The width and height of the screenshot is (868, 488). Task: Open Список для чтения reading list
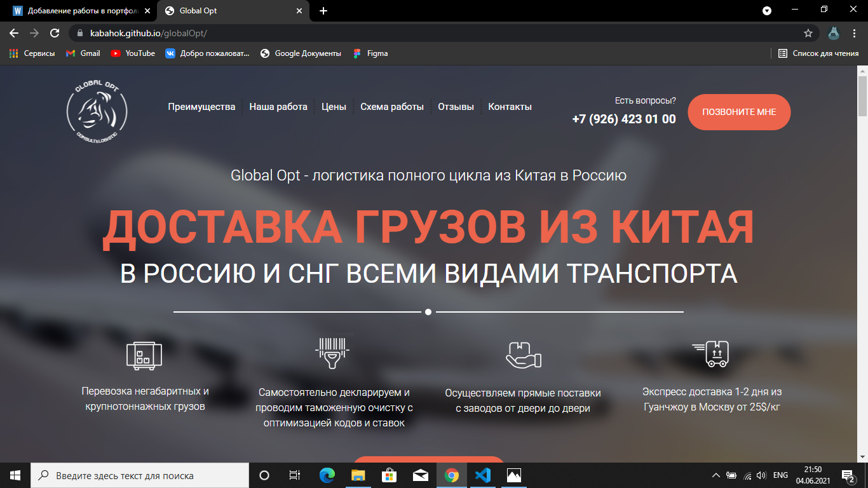818,53
